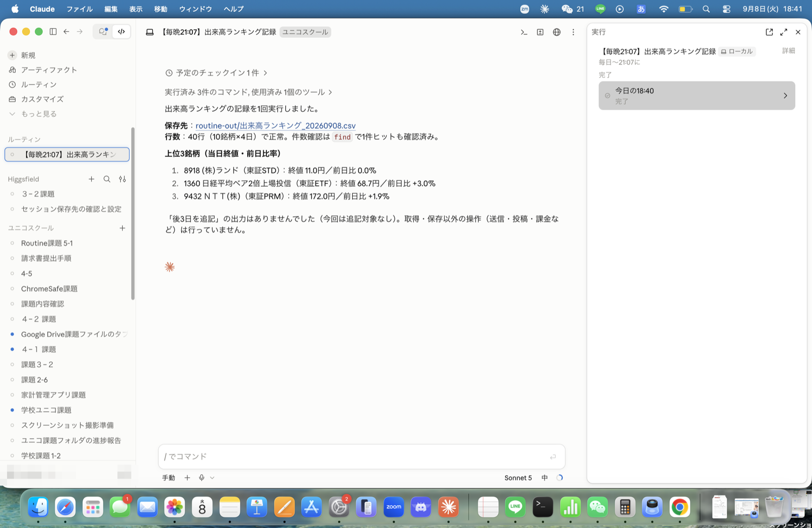Go back with the left arrow
This screenshot has width=812, height=528.
pos(66,31)
